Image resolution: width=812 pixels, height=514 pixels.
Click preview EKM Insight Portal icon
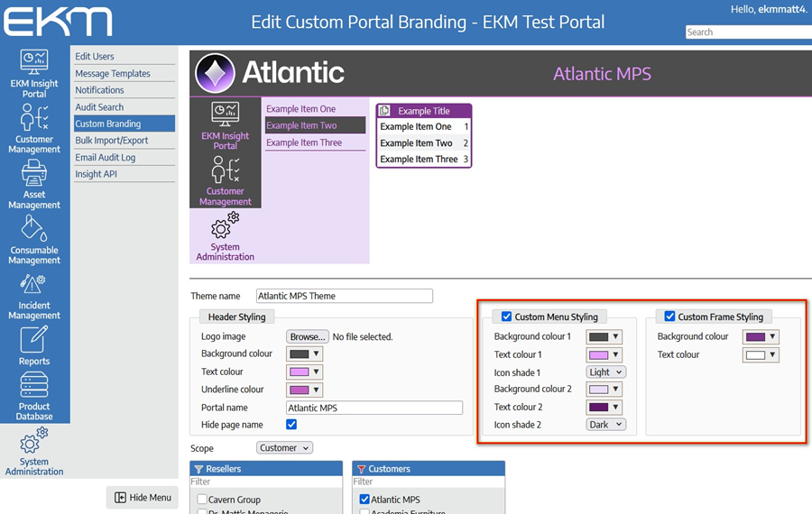click(226, 115)
